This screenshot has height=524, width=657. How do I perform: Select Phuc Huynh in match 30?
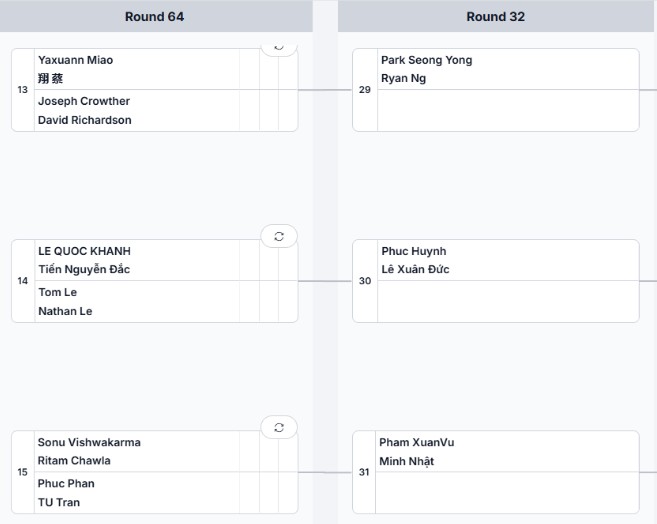click(414, 251)
